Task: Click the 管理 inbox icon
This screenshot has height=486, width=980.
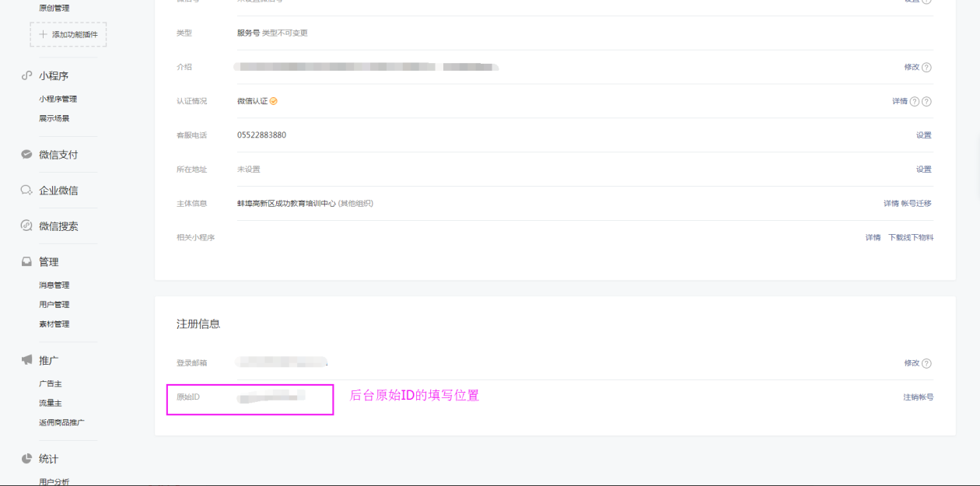Action: click(x=26, y=262)
